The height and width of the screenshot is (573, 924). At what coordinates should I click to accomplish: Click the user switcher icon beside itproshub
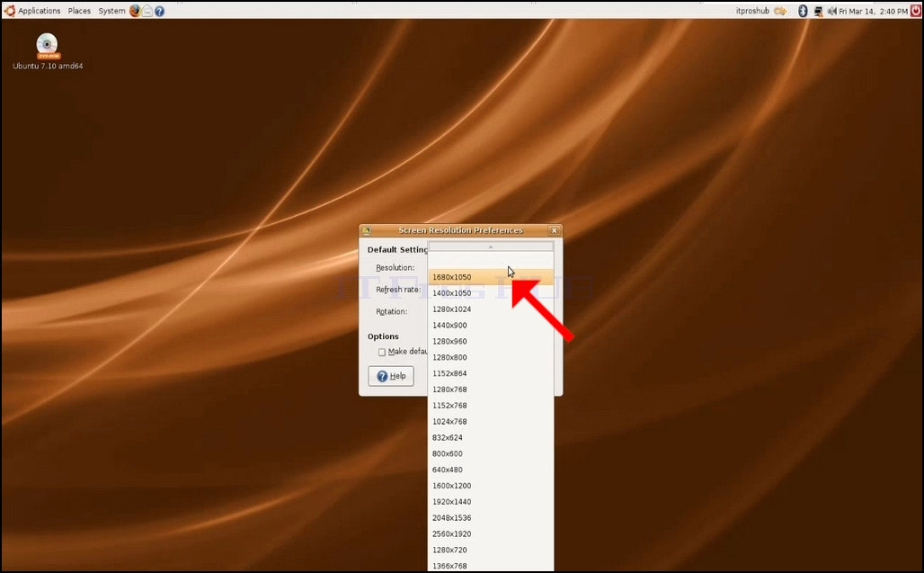pos(780,11)
